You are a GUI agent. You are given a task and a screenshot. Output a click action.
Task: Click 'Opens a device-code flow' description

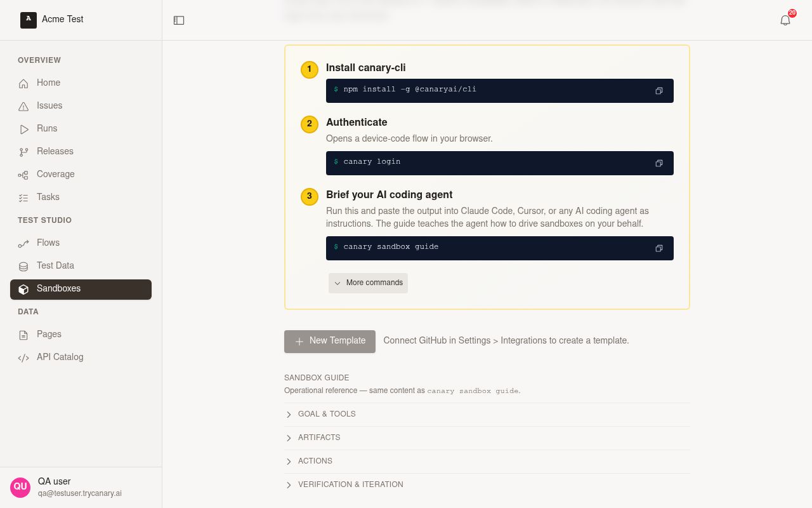click(x=409, y=138)
